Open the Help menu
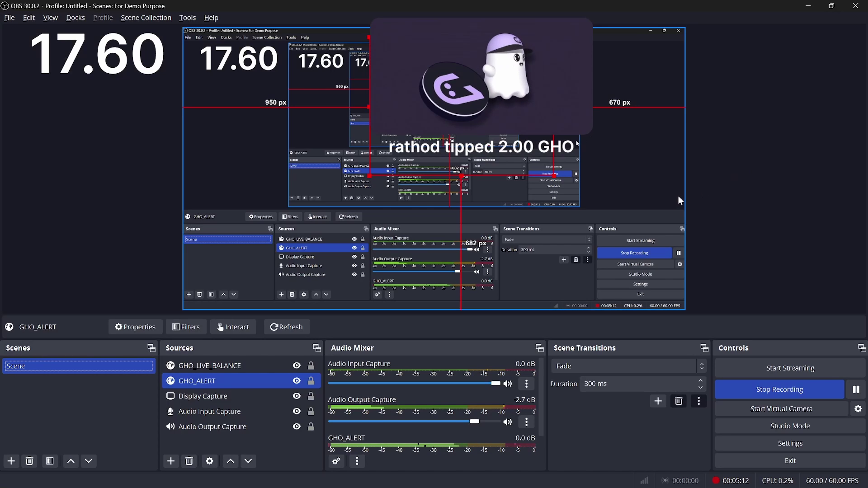The image size is (868, 488). [211, 18]
